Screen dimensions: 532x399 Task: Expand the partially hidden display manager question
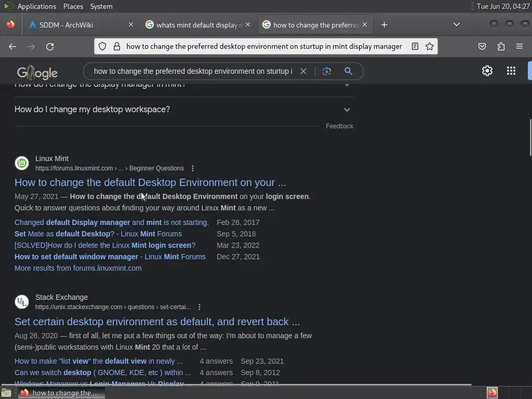coord(184,86)
